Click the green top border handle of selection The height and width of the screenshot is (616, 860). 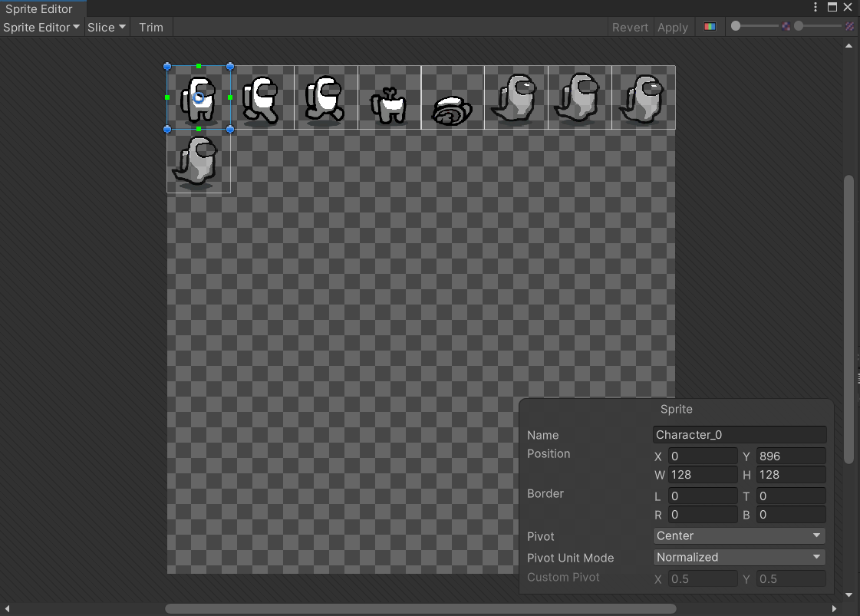pos(199,66)
